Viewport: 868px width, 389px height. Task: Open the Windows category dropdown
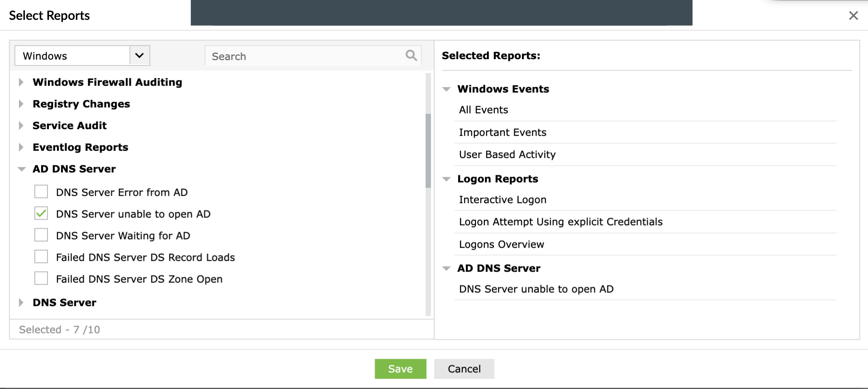point(139,56)
